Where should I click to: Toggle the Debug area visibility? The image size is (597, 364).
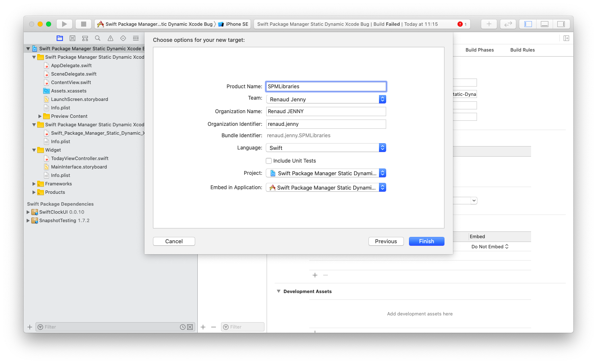coord(545,24)
